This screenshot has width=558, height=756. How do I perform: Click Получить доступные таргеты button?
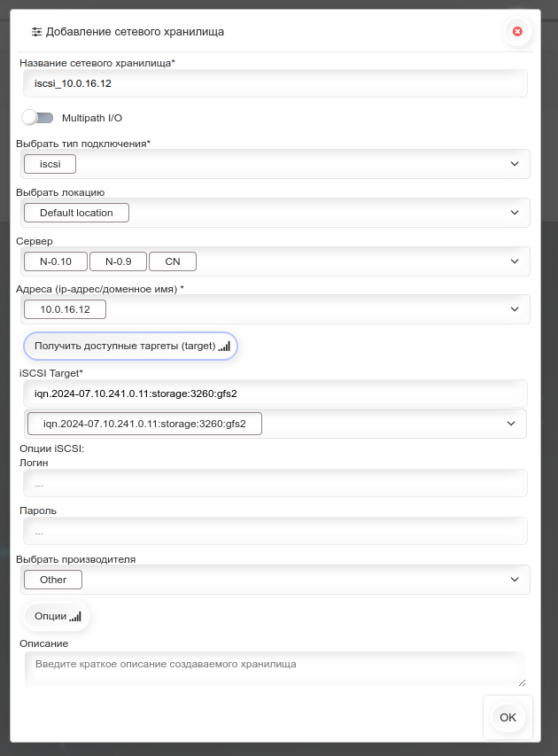coord(130,347)
